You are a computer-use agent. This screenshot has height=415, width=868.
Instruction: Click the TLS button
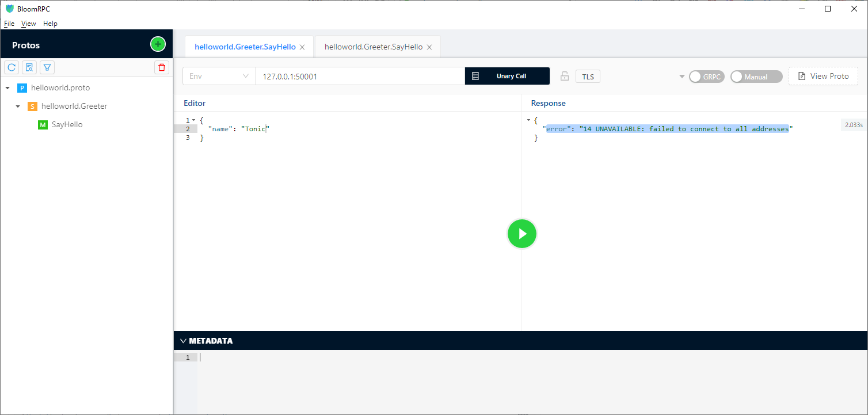[588, 75]
